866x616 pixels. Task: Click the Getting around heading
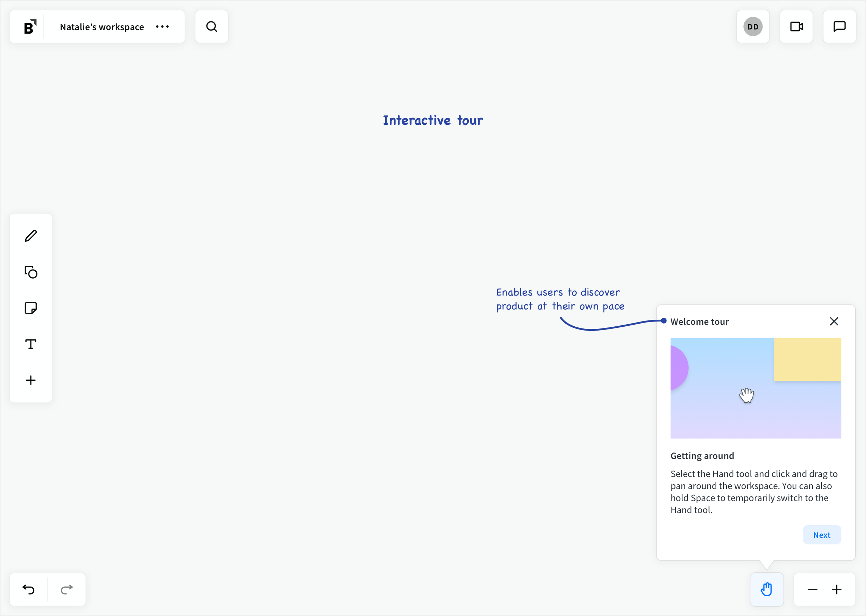pyautogui.click(x=702, y=456)
